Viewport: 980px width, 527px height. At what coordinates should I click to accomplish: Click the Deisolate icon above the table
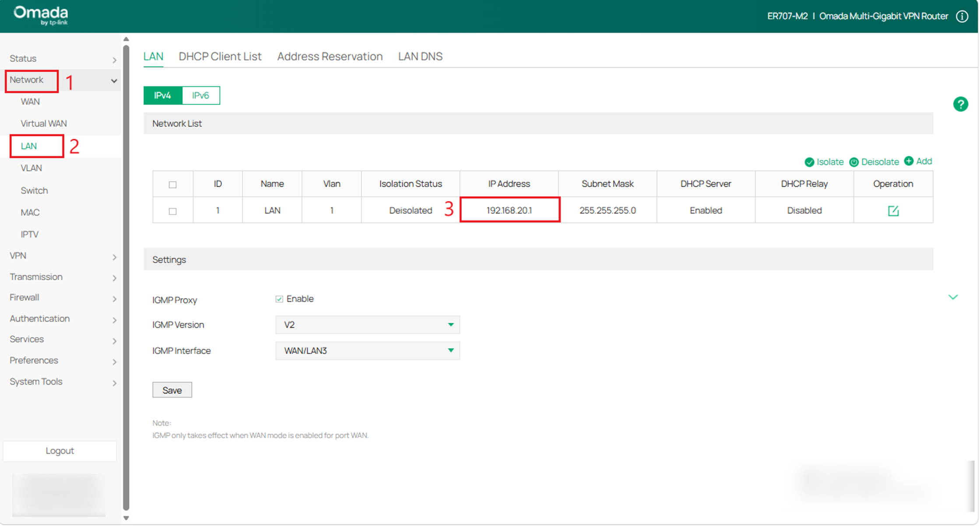(854, 162)
